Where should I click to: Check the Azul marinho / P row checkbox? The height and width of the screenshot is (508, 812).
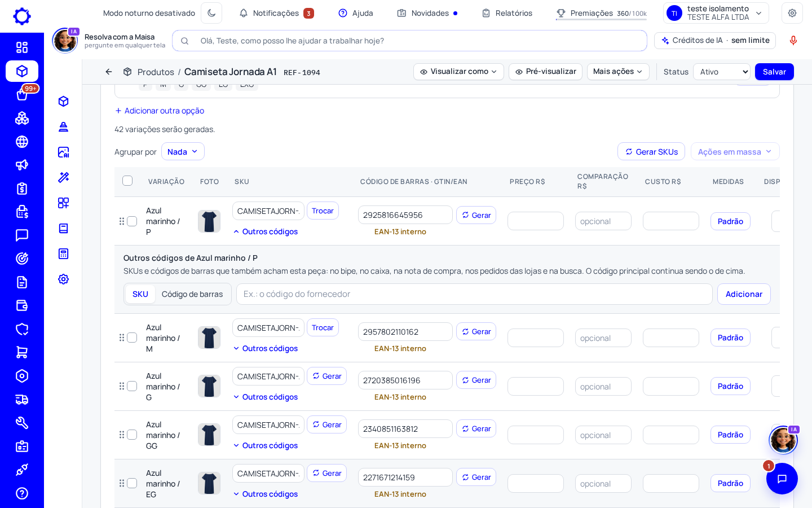(x=132, y=221)
